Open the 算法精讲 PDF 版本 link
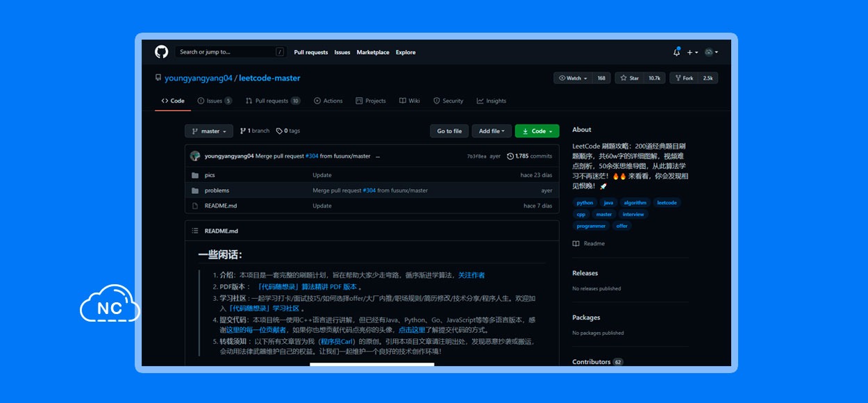868x403 pixels. point(306,286)
